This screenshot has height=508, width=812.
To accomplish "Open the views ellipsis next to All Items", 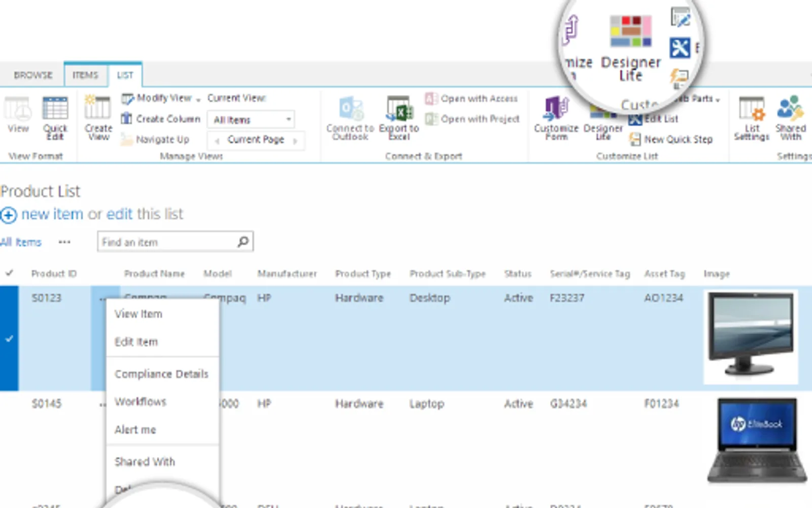I will coord(64,242).
